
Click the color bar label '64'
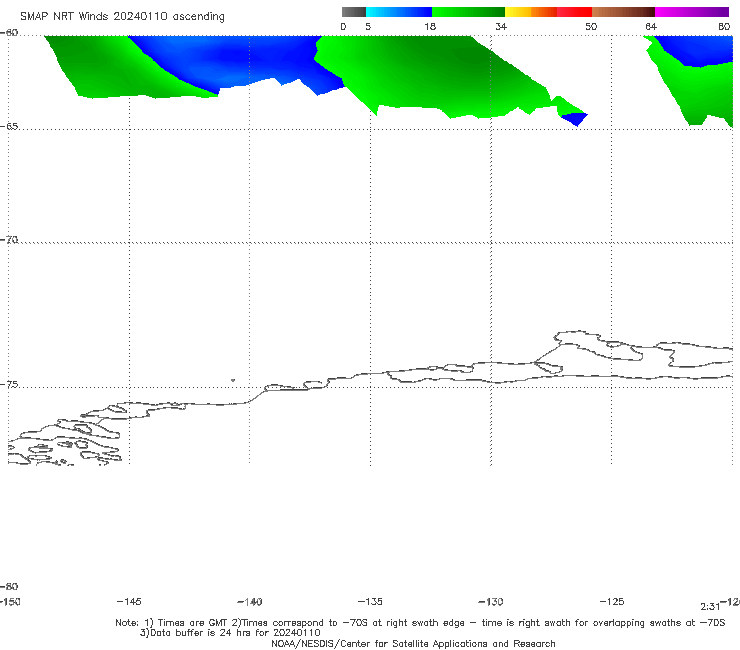[651, 26]
